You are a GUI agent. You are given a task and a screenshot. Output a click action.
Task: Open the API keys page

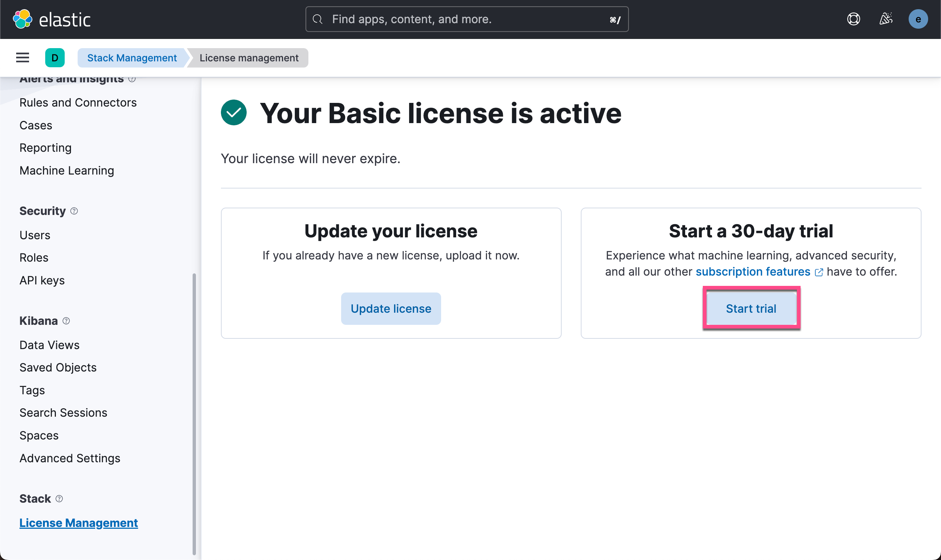pyautogui.click(x=42, y=280)
